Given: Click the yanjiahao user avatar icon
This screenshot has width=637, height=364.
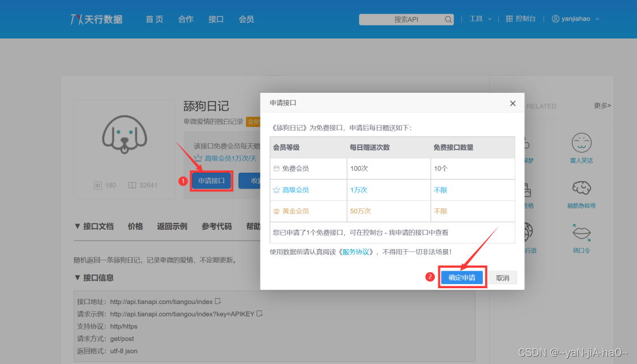Looking at the screenshot, I should (555, 18).
